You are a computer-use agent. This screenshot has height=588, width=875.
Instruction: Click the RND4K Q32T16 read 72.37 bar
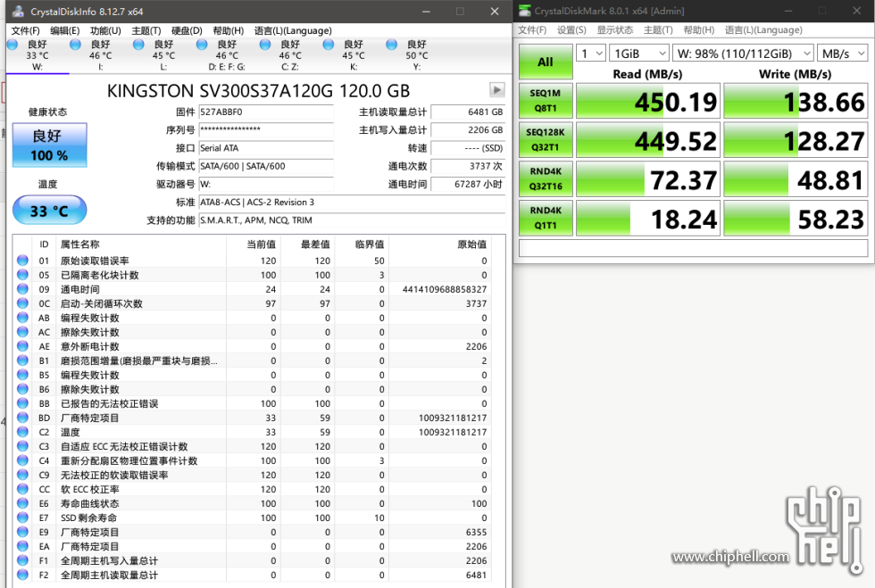pos(648,179)
